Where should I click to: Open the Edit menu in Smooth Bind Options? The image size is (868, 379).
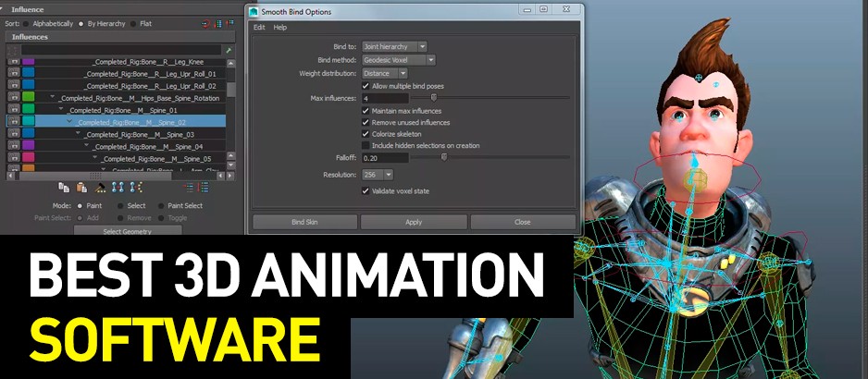pyautogui.click(x=259, y=27)
